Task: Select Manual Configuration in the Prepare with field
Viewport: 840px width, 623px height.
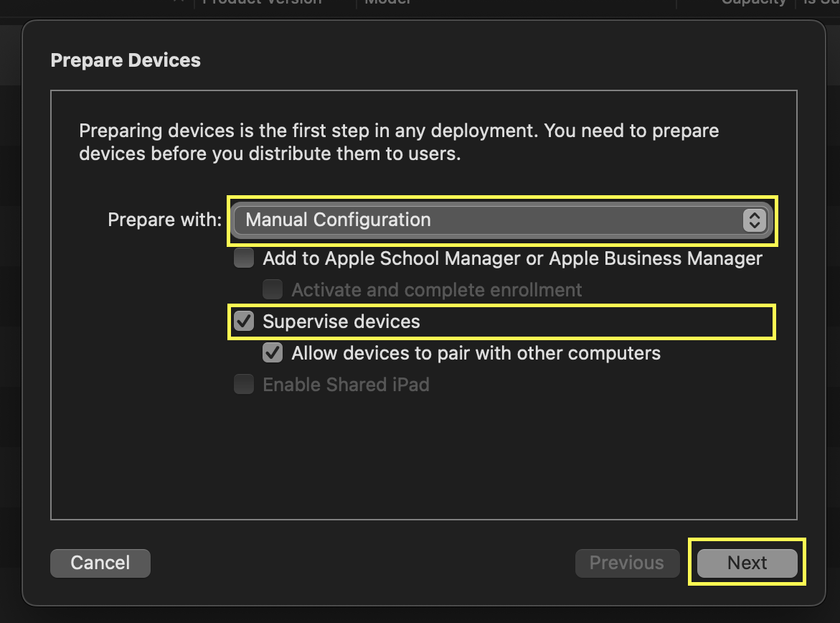Action: [501, 220]
